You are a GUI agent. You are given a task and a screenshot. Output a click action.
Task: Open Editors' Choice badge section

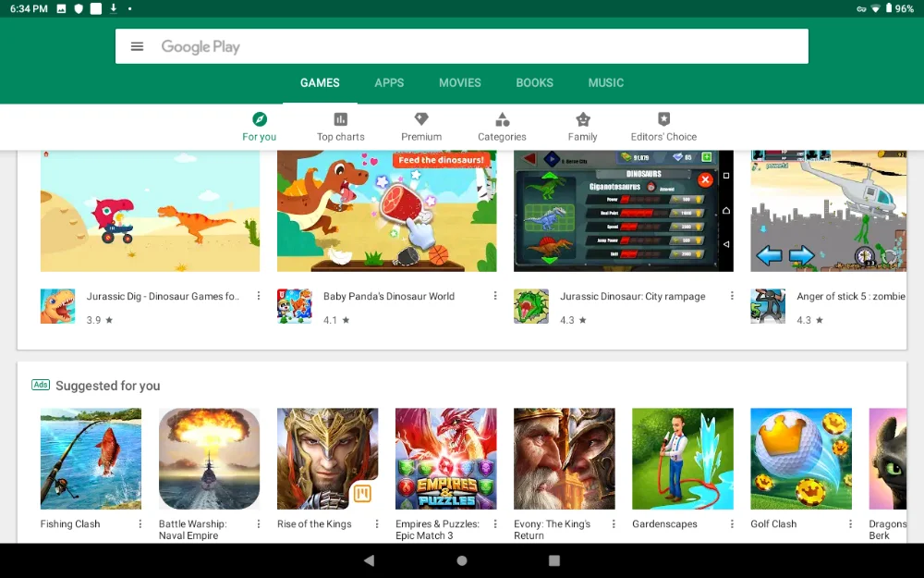[663, 127]
